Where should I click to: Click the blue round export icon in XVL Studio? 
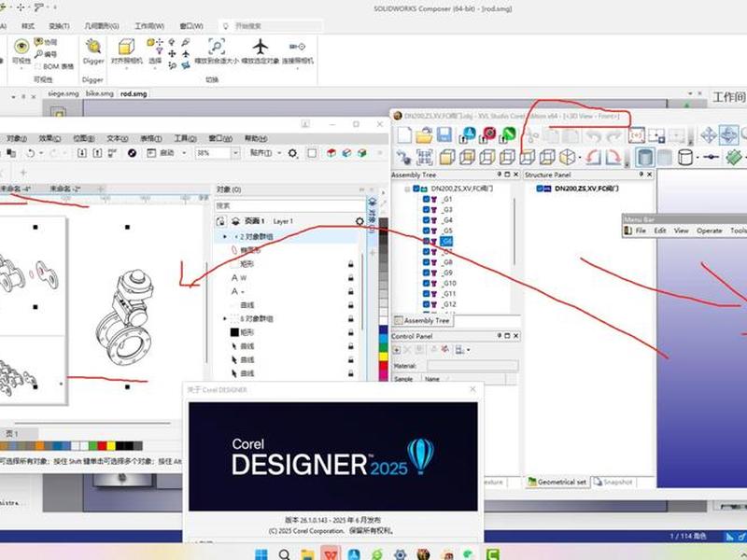[x=468, y=134]
